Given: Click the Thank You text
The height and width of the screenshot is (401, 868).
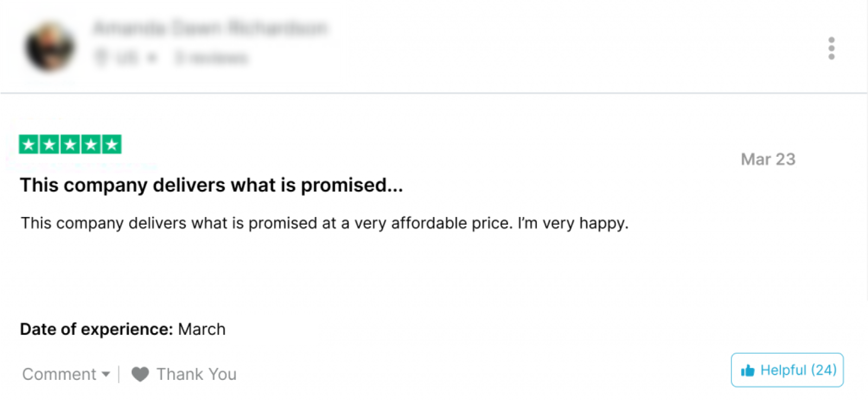Looking at the screenshot, I should tap(196, 374).
